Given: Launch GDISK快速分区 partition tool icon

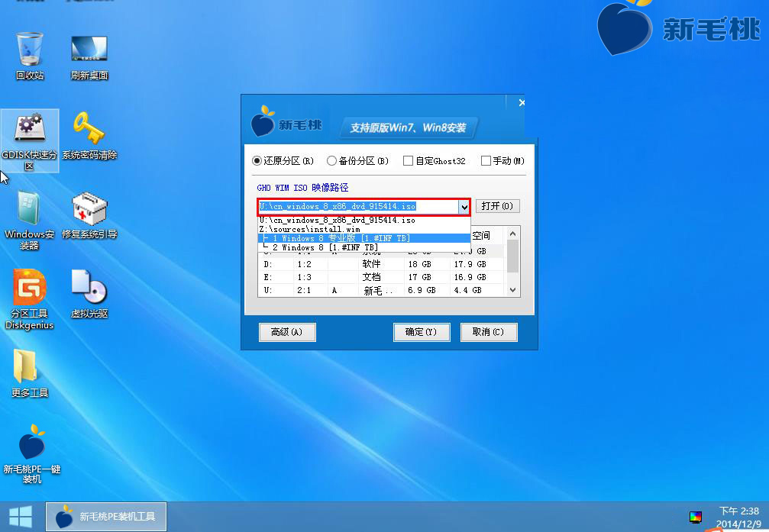Looking at the screenshot, I should coord(30,141).
